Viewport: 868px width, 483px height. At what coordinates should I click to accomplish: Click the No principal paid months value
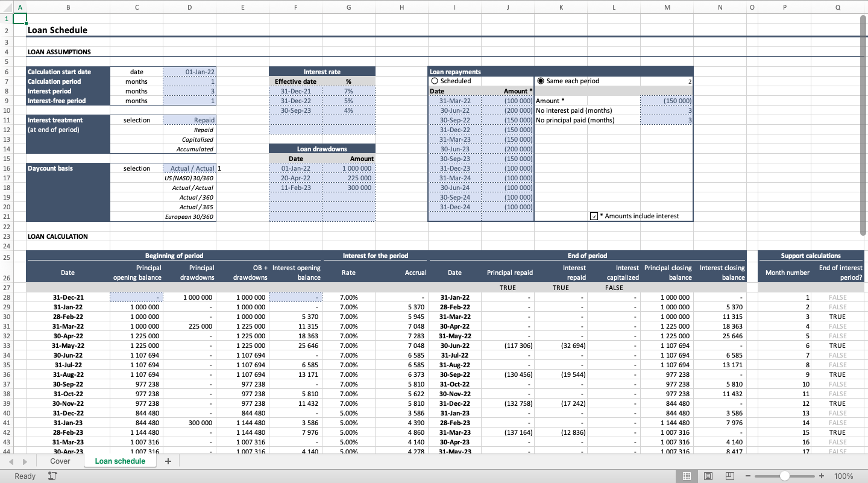[x=667, y=120]
